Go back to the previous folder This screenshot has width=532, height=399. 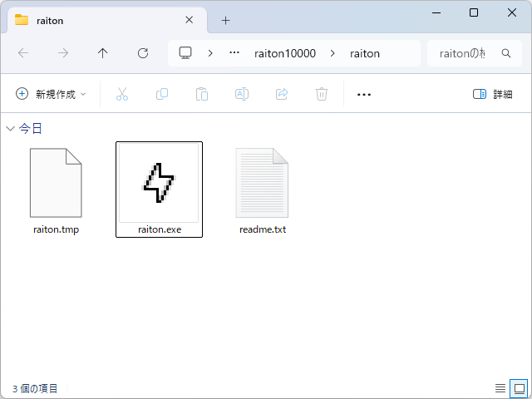23,53
